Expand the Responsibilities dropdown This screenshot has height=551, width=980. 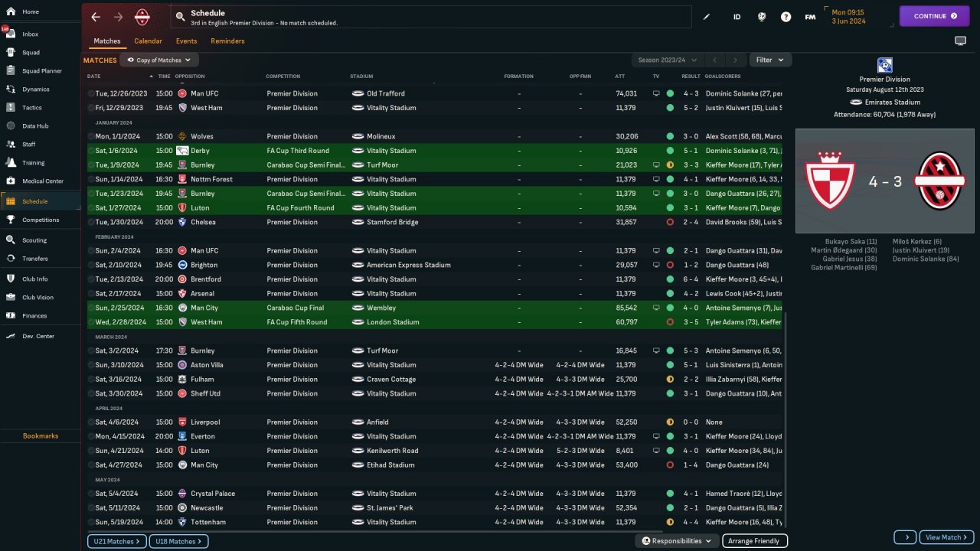point(677,541)
